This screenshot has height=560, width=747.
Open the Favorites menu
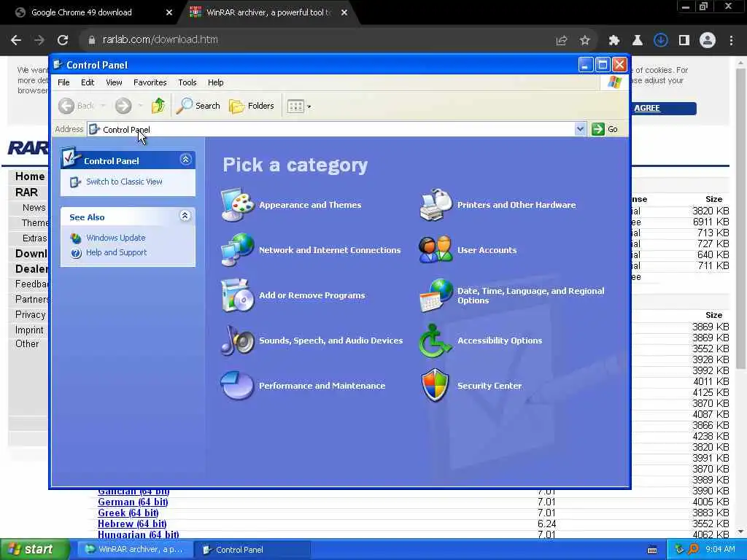[x=150, y=82]
